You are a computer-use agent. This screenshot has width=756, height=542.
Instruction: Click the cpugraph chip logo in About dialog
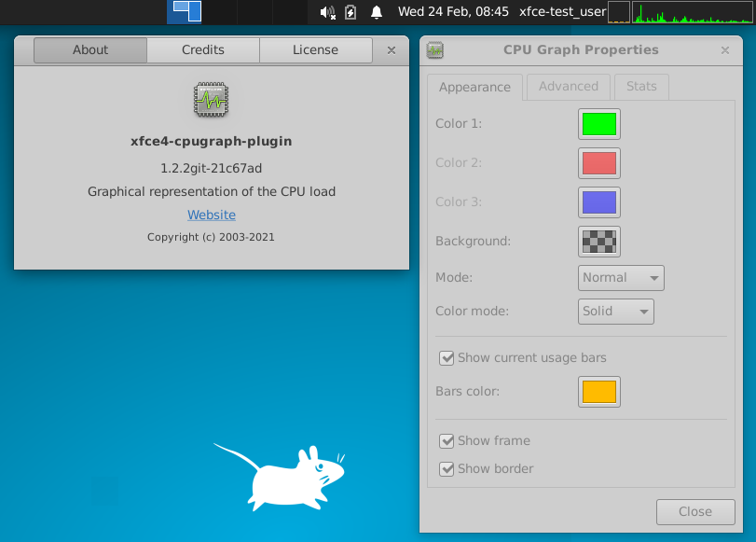point(212,100)
